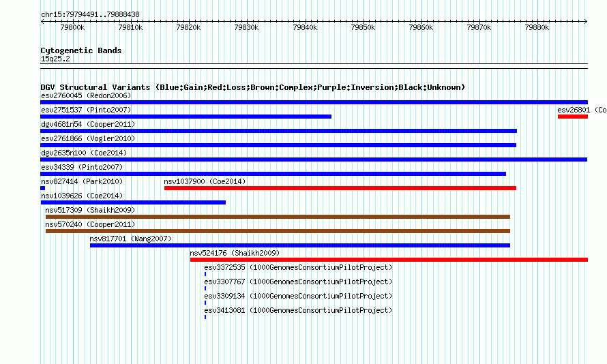Click the small esv3307767 variant marker
This screenshot has height=364, width=607.
point(205,288)
